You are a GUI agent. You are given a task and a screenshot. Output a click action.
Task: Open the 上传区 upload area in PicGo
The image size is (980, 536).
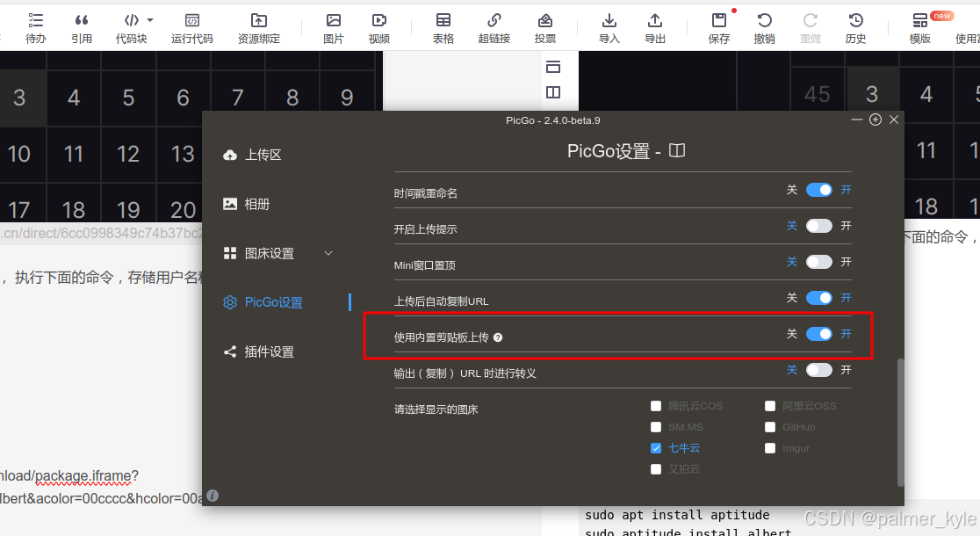click(x=253, y=156)
